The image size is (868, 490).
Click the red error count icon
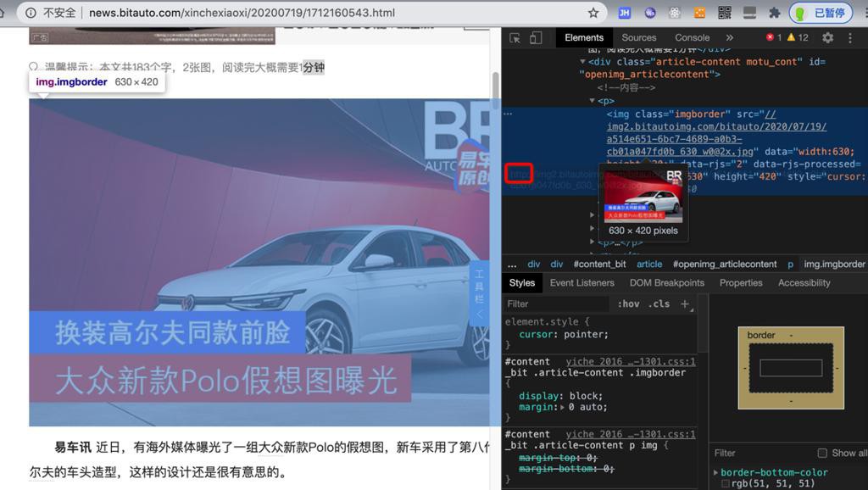(x=770, y=37)
